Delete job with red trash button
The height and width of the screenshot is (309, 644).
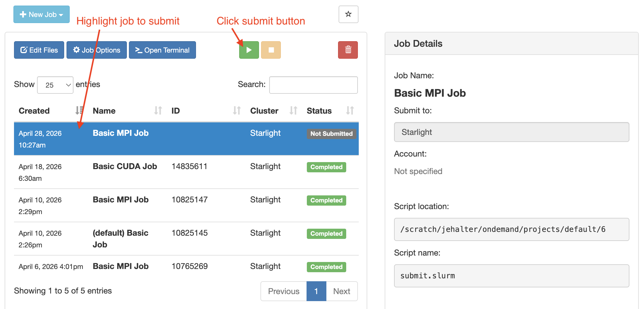pos(348,50)
